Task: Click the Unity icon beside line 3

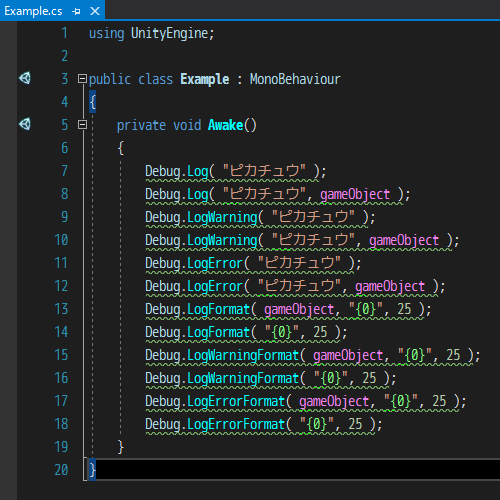Action: click(25, 78)
